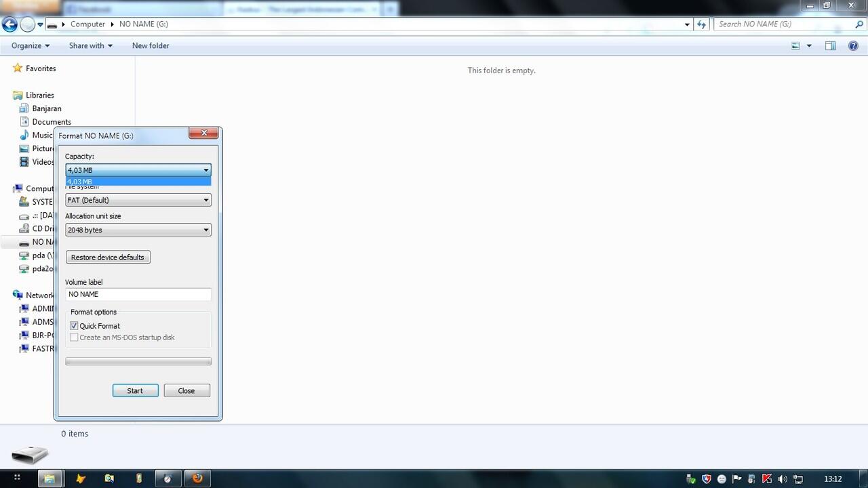This screenshot has height=488, width=868.
Task: Select 4,03 MB in capacity list
Action: 138,182
